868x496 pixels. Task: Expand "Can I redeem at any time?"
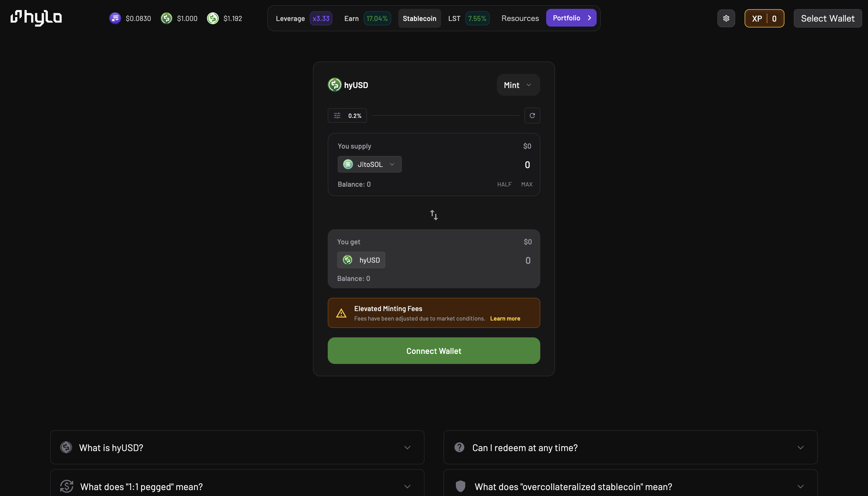pyautogui.click(x=630, y=447)
